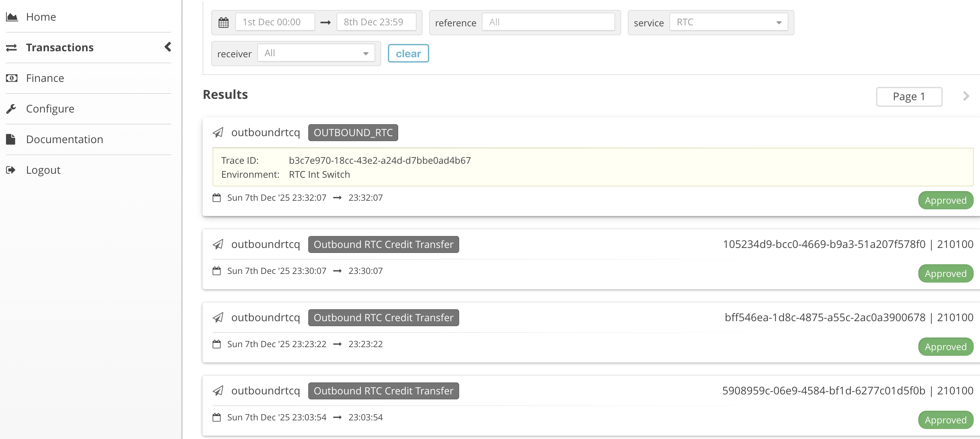Click the Documentation file icon

tap(11, 139)
